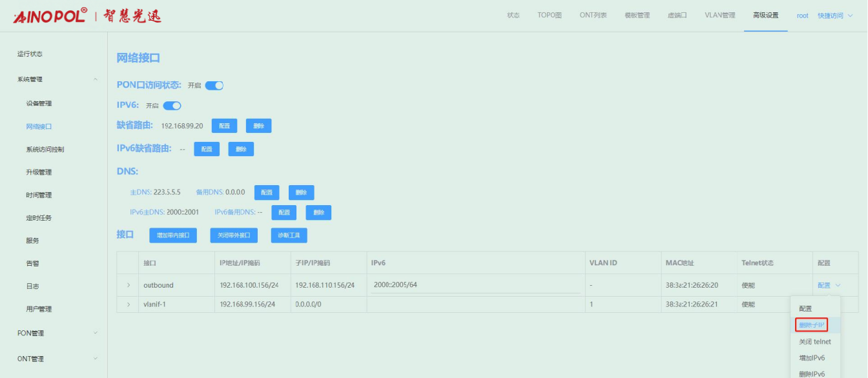Expand the ONT管理 sidebar section
This screenshot has width=868, height=378.
(96, 359)
